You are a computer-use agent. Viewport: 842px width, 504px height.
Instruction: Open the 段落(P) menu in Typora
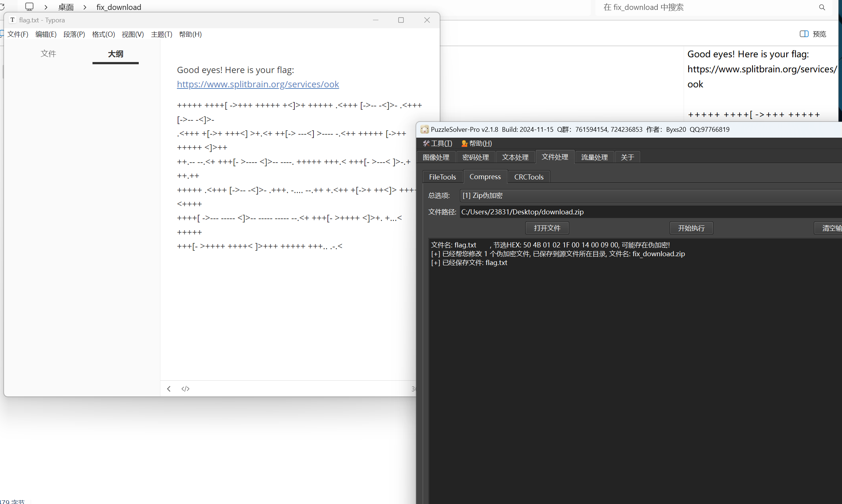coord(74,35)
